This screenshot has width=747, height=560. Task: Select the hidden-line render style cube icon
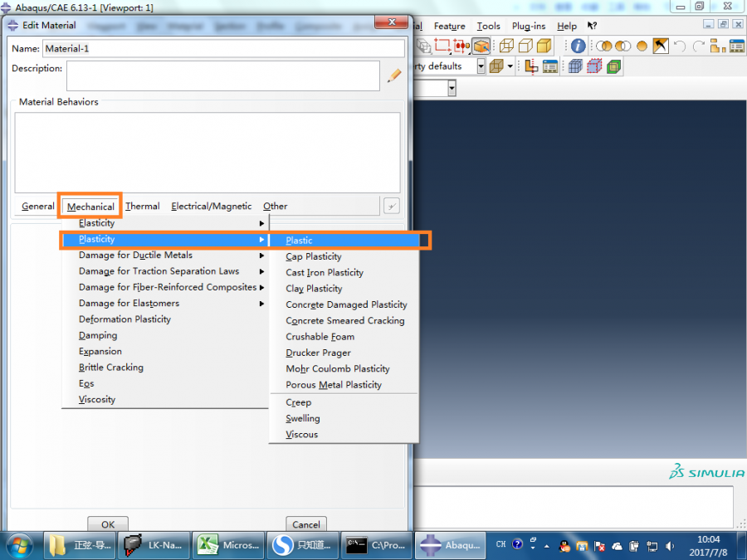525,46
